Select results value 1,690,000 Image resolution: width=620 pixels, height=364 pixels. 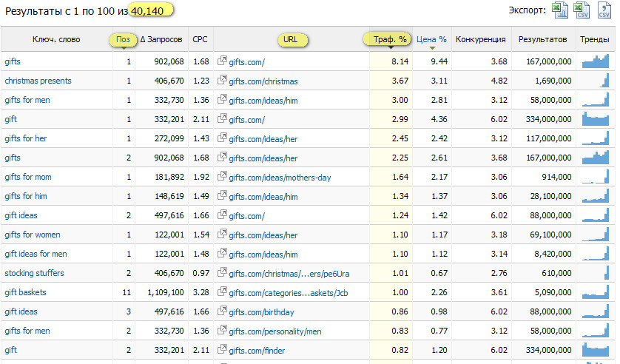point(553,81)
